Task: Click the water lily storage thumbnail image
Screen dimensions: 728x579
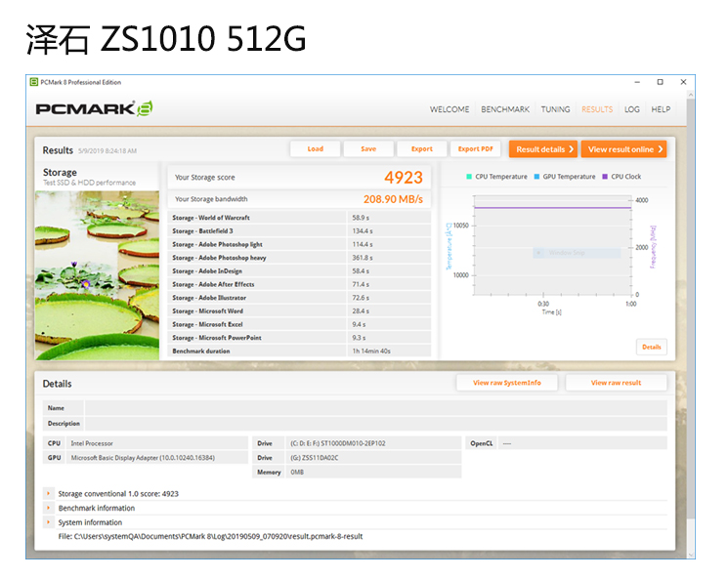Action: click(97, 275)
